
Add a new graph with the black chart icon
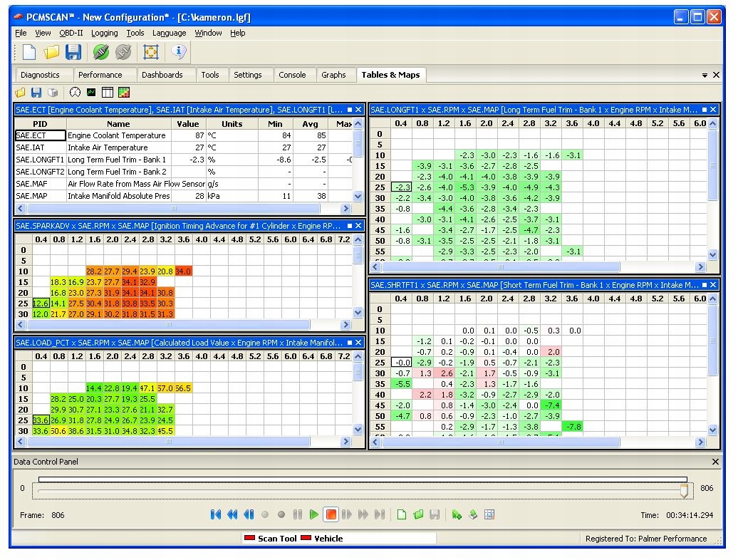click(91, 93)
